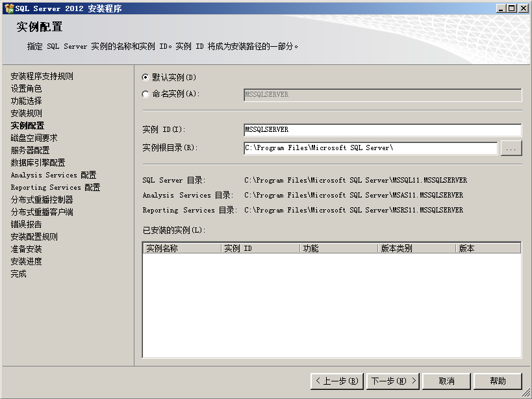Maximize the SQL Server 2012 installer window
Viewport: 532px width, 399px height.
[512, 8]
